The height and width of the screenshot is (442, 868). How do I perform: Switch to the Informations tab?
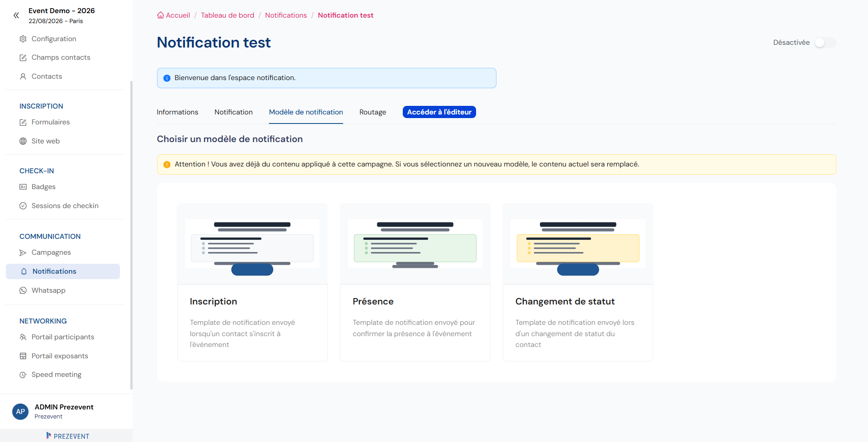(177, 112)
